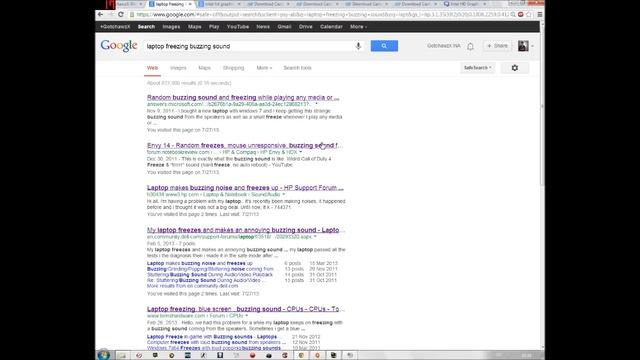Open Maps in the black Google bar
This screenshot has width=640, height=360.
(x=195, y=27)
